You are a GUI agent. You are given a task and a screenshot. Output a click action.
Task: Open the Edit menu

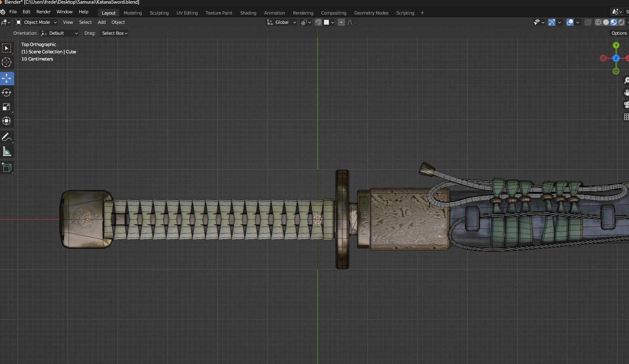tap(27, 12)
